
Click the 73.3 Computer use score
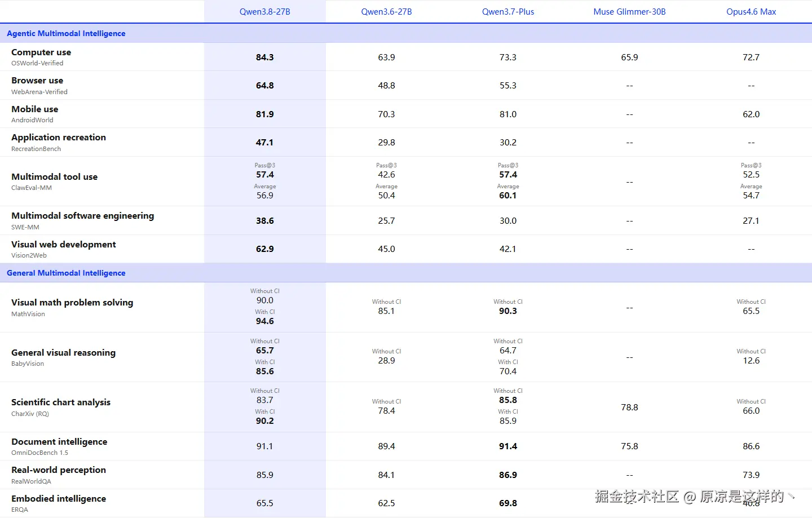pyautogui.click(x=508, y=57)
